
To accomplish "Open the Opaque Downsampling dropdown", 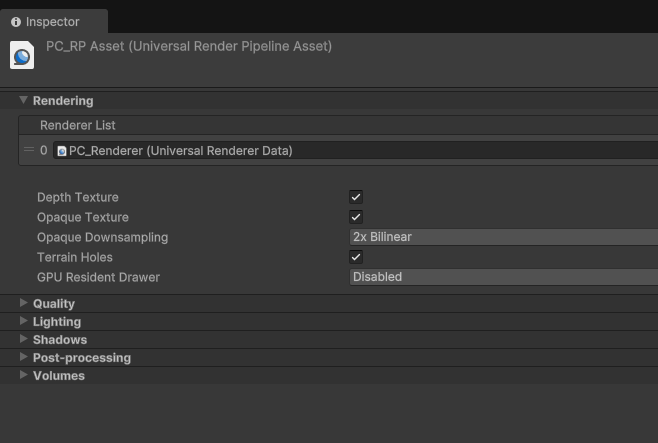I will pos(504,237).
